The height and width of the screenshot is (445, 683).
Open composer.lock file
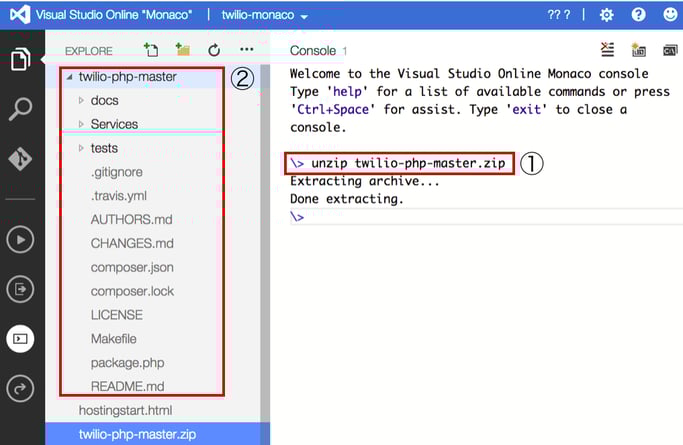(132, 291)
